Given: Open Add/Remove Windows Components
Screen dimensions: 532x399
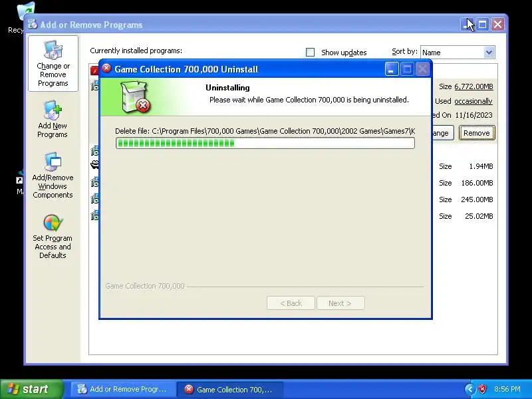Looking at the screenshot, I should 53,176.
